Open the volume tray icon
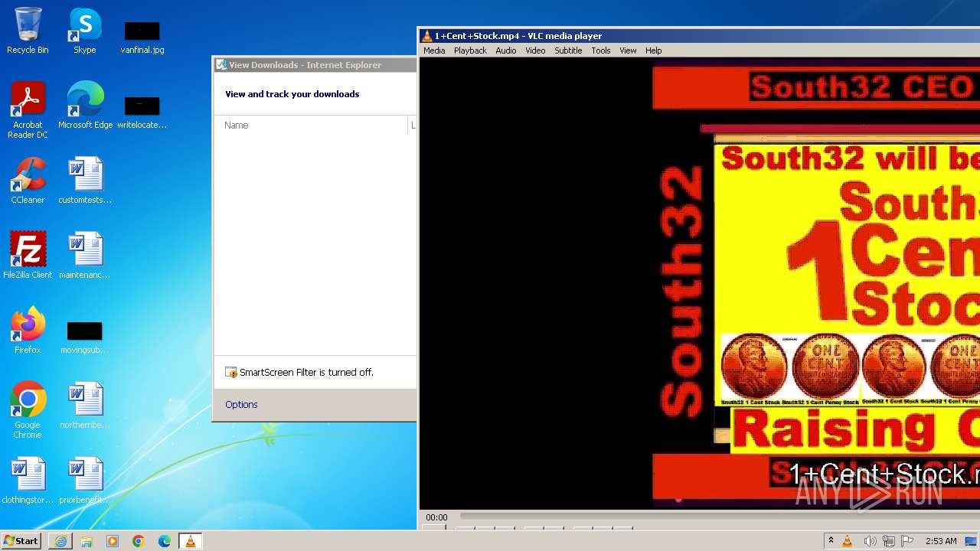Screen dimensions: 980x551 point(870,541)
